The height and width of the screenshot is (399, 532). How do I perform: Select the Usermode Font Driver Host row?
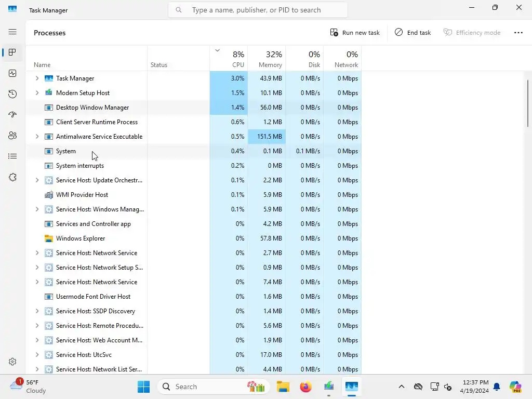[193, 297]
